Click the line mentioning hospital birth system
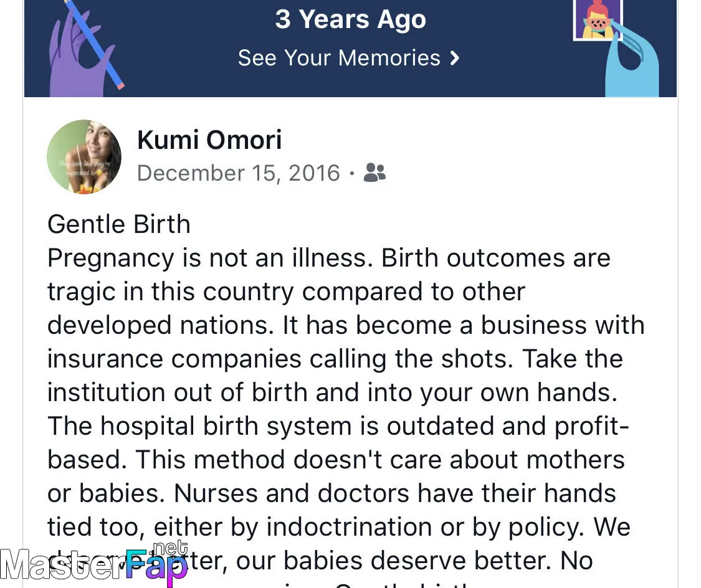Image resolution: width=701 pixels, height=588 pixels. click(x=338, y=426)
